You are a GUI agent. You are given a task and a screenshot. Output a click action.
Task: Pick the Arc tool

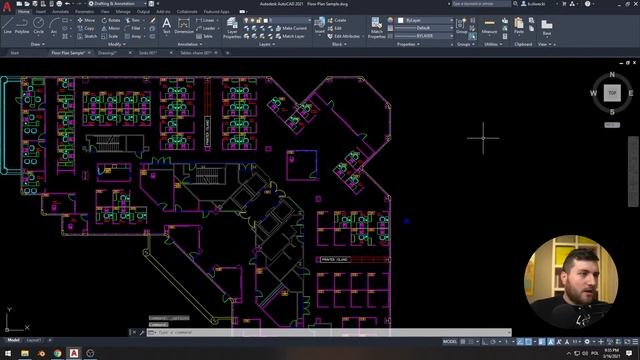pos(53,25)
